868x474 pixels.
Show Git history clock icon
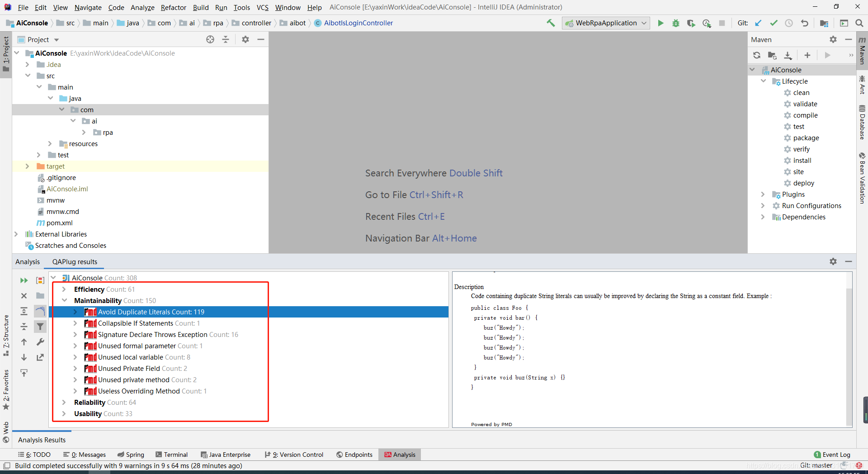[789, 23]
